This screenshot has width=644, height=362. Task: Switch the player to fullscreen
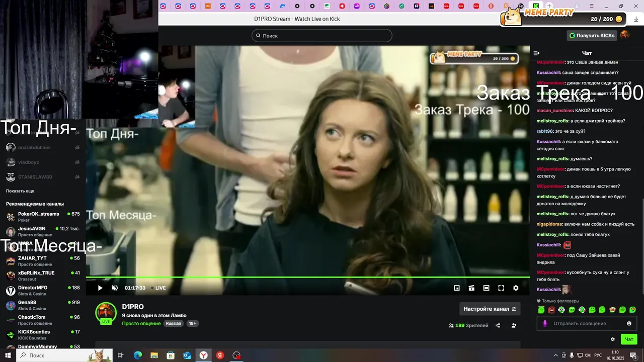coord(501,288)
